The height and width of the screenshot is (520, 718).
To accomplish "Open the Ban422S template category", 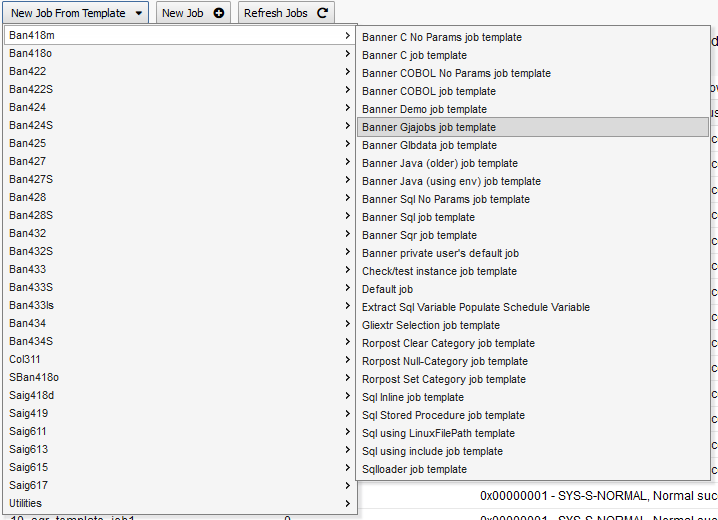I will (31, 89).
